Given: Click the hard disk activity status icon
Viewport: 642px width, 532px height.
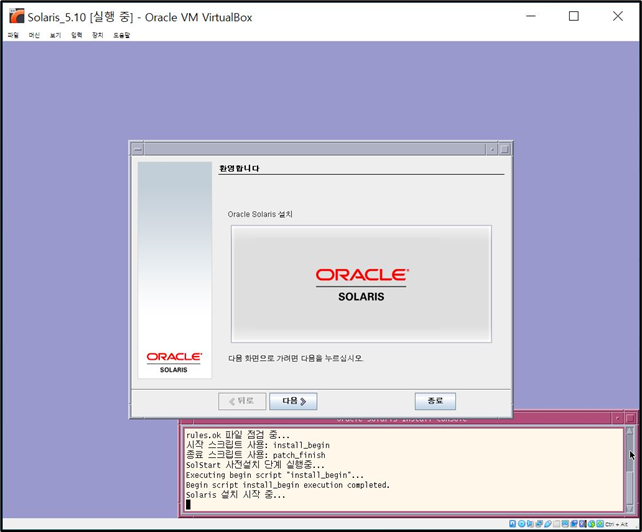Looking at the screenshot, I should (512, 524).
